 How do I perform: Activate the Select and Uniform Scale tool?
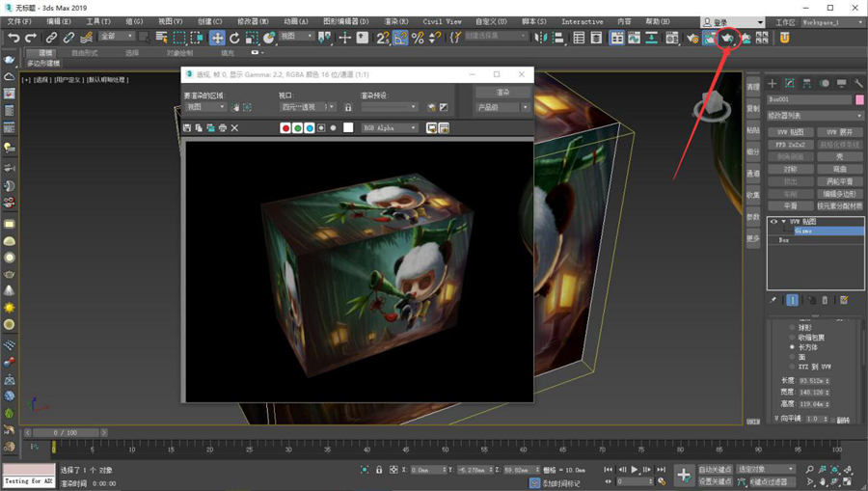(x=252, y=38)
